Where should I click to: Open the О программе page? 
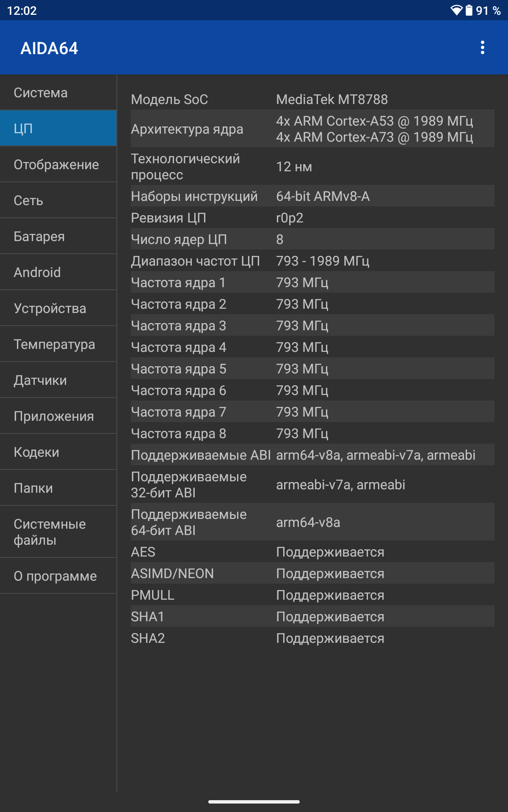58,576
